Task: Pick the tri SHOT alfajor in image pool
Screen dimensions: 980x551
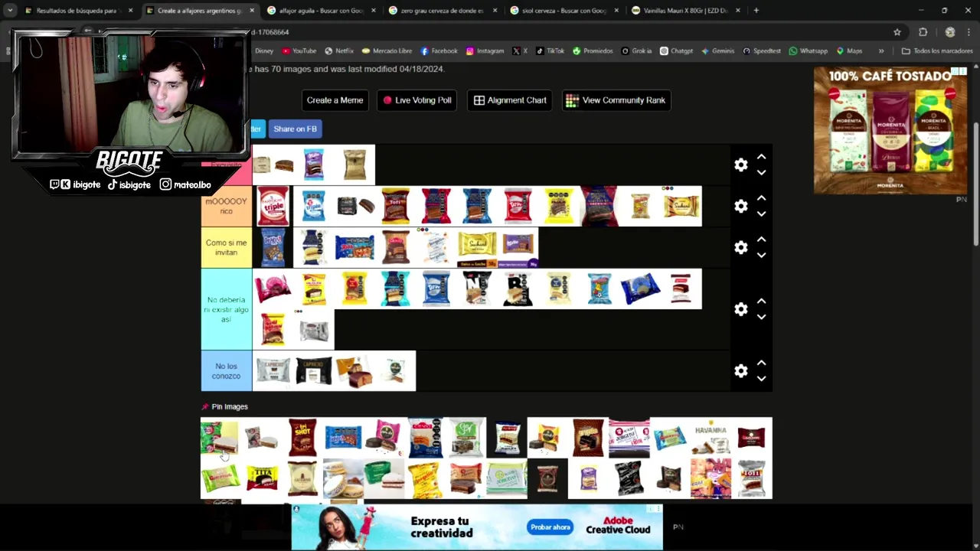Action: [x=302, y=438]
